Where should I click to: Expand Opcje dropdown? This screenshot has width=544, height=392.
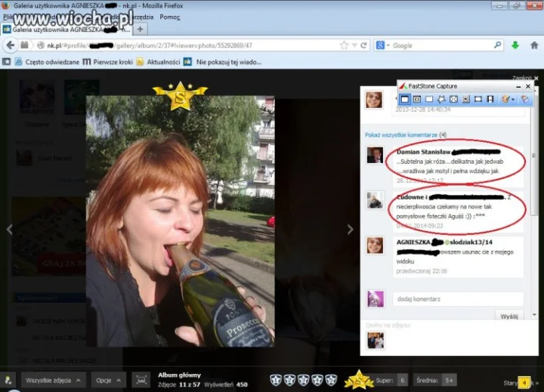(108, 381)
